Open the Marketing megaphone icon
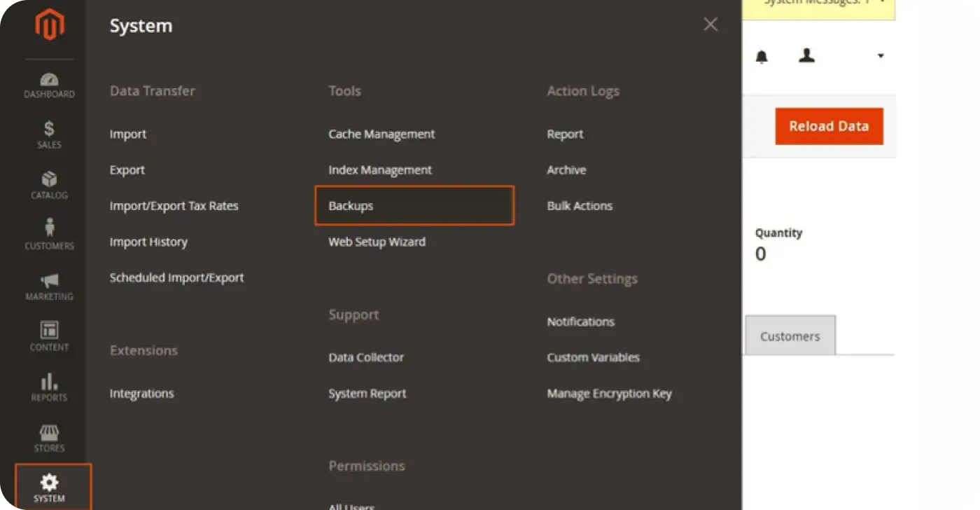Viewport: 980px width, 510px height. coord(49,280)
